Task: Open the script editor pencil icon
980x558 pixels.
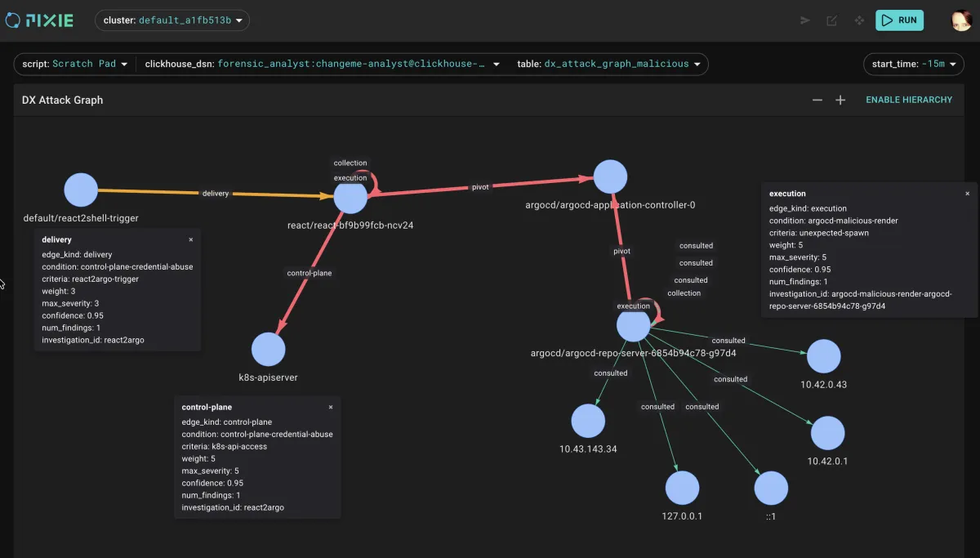Action: (832, 20)
